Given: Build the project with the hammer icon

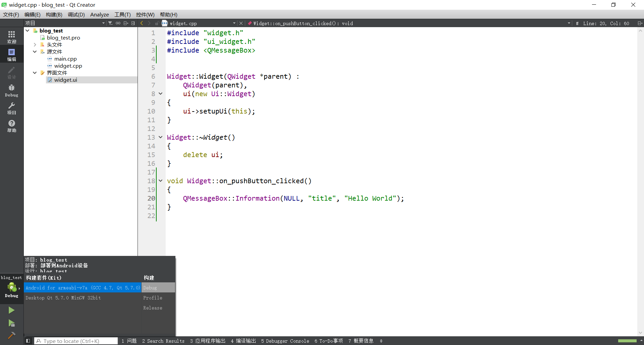Looking at the screenshot, I should click(11, 335).
